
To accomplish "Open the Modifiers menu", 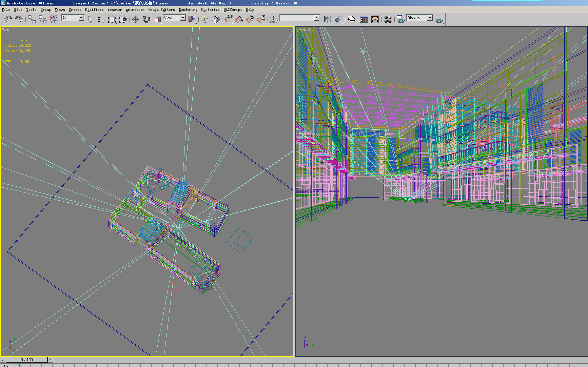I will tap(94, 9).
